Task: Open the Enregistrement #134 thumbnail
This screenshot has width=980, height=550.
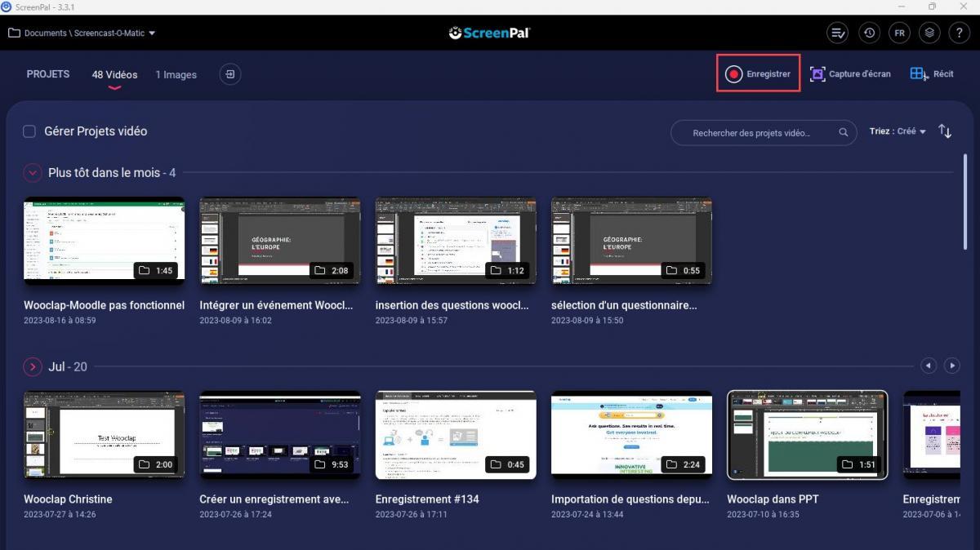Action: point(456,434)
